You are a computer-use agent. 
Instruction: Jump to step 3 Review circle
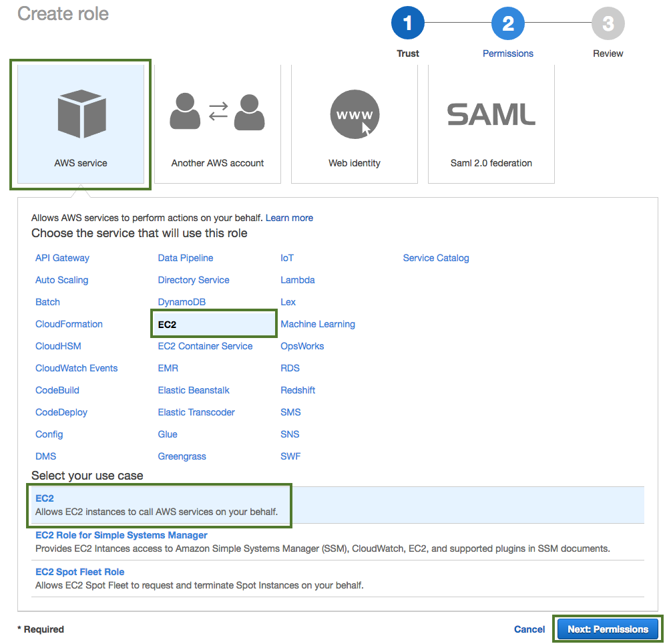[x=608, y=24]
